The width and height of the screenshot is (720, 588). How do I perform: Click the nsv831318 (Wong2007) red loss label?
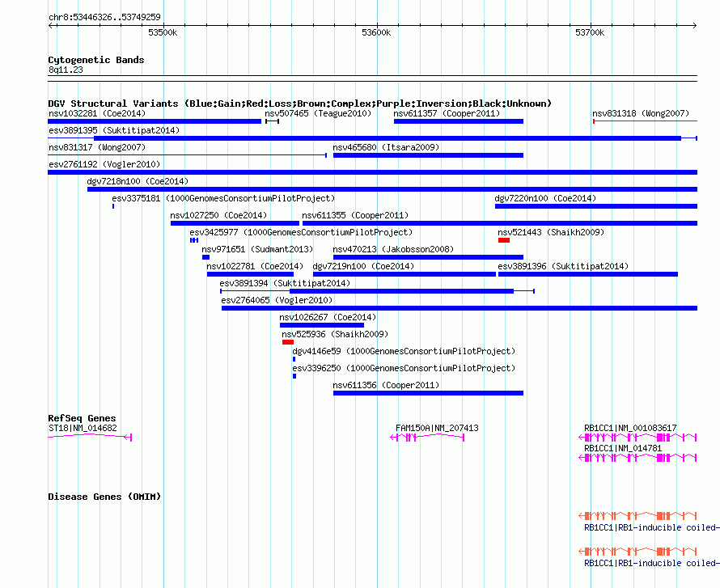click(641, 113)
